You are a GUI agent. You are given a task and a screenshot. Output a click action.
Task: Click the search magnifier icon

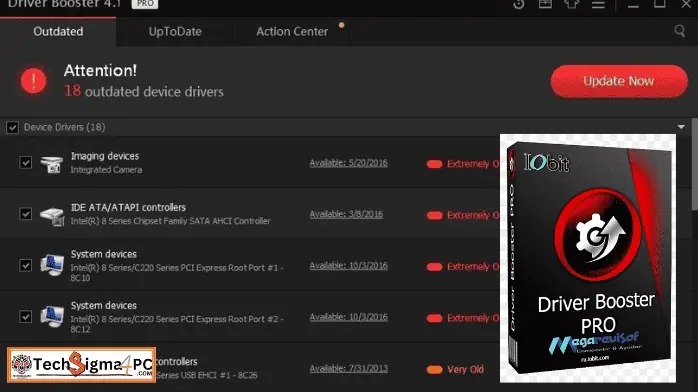tap(679, 31)
